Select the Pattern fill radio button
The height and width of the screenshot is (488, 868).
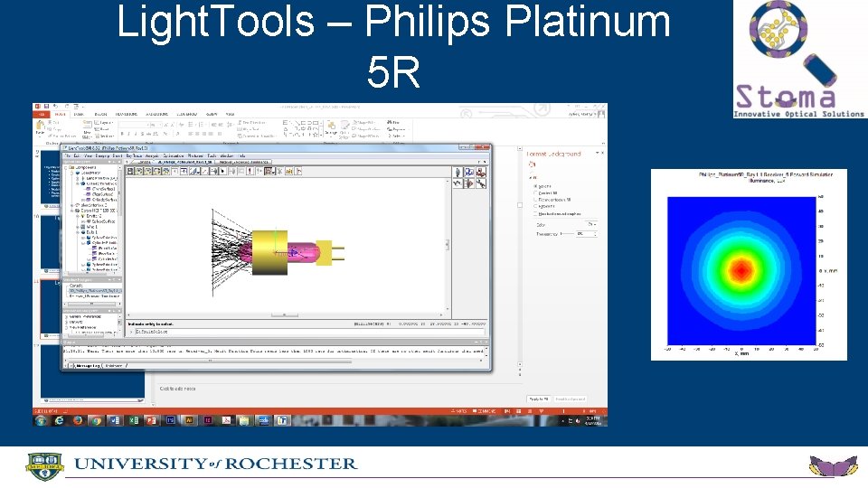[535, 206]
